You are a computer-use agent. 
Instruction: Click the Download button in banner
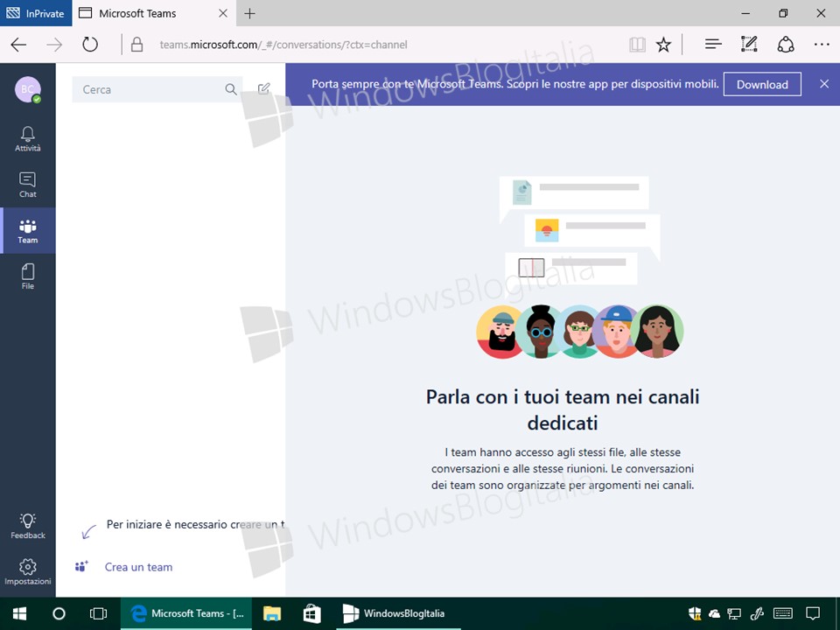coord(762,84)
